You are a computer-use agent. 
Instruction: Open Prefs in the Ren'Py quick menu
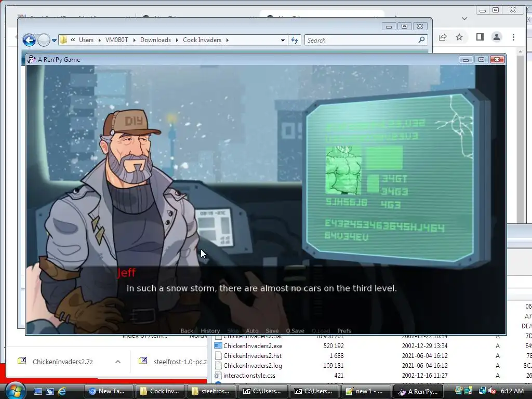[344, 331]
